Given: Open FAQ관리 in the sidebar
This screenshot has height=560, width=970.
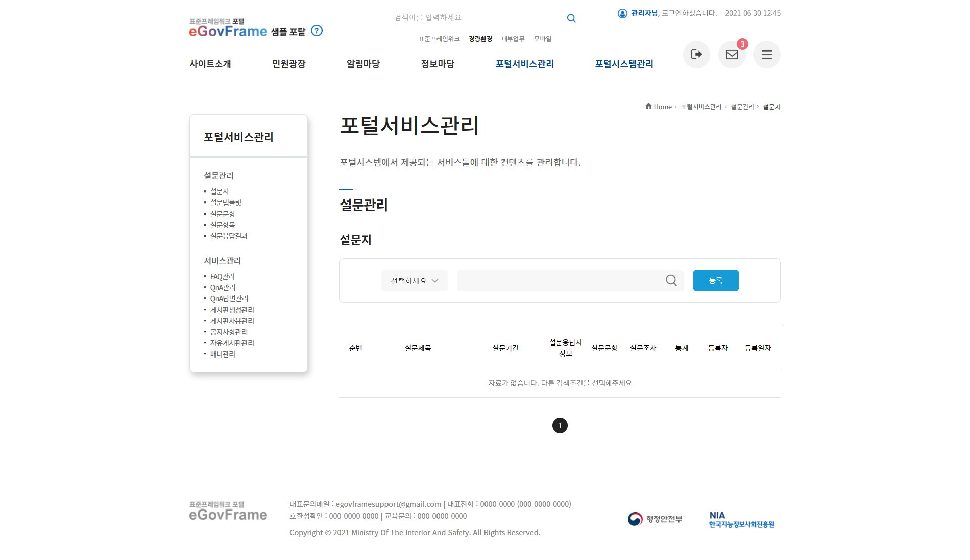Looking at the screenshot, I should click(x=222, y=277).
